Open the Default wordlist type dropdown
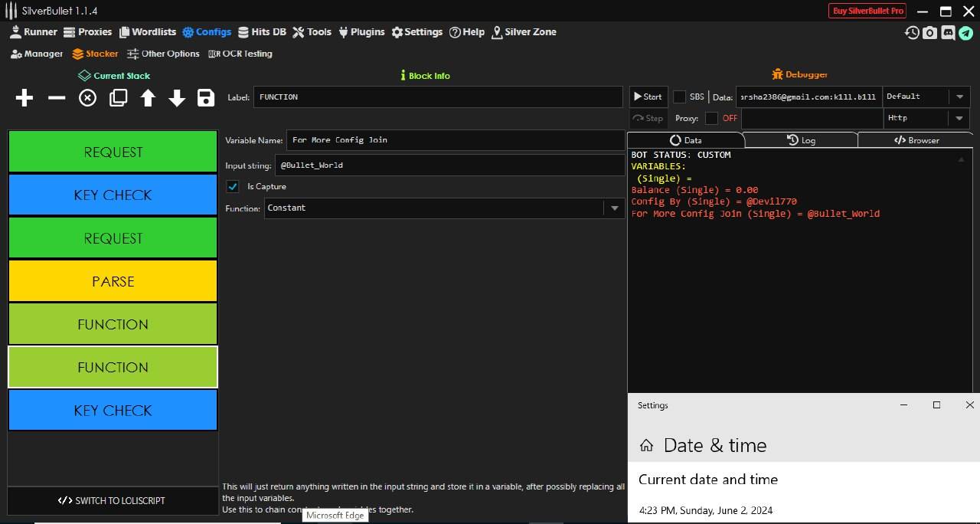The width and height of the screenshot is (980, 524). (x=959, y=97)
